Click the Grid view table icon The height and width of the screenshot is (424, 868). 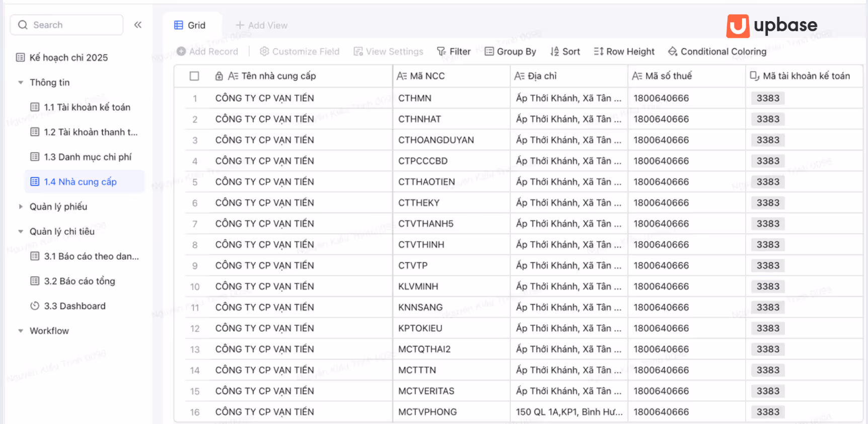pyautogui.click(x=179, y=25)
